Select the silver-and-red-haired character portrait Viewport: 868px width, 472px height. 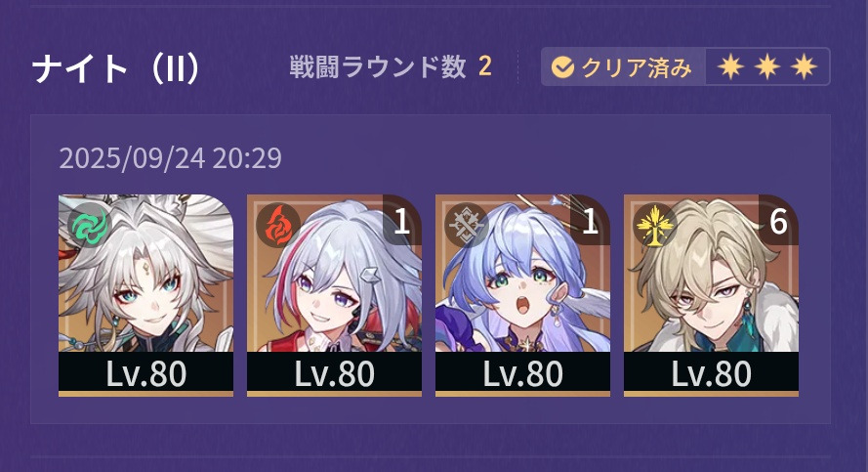point(334,295)
